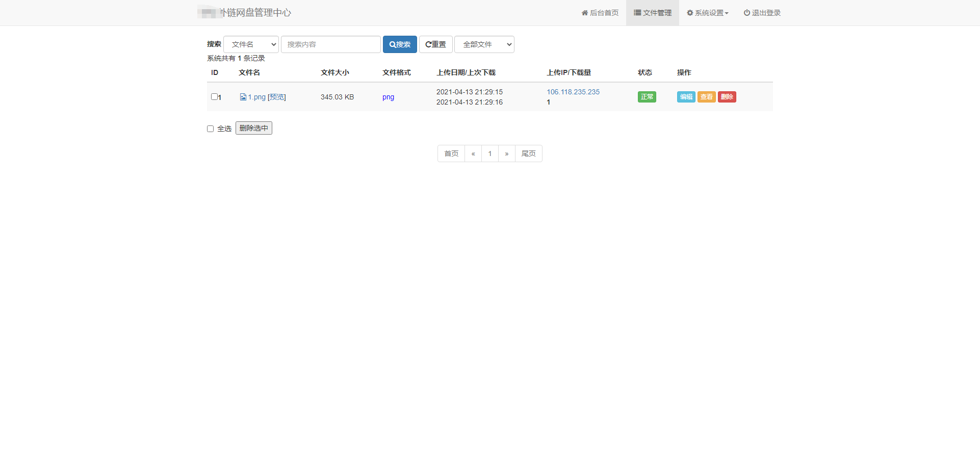Click the 重置 refresh button

click(435, 44)
